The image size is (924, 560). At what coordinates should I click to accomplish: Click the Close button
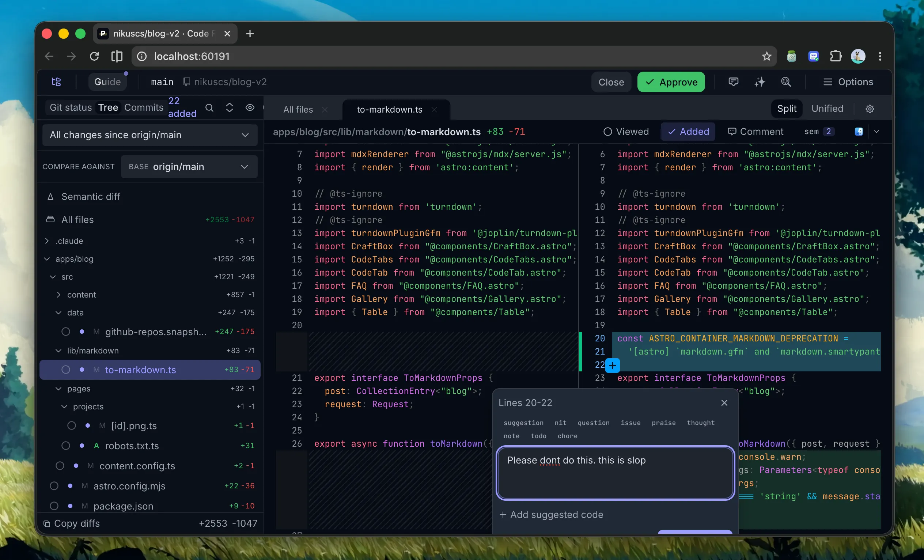pos(611,82)
